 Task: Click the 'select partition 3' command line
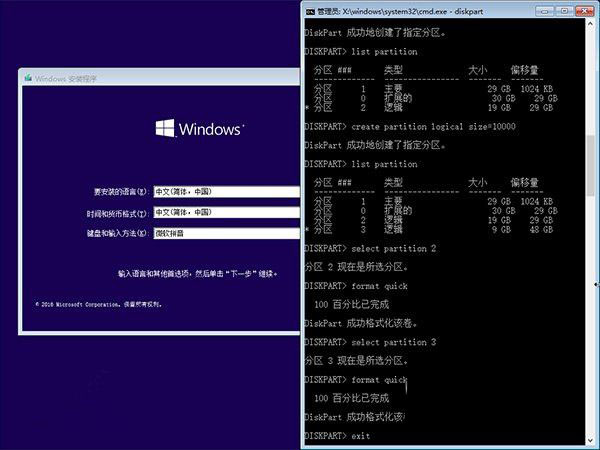coord(370,342)
